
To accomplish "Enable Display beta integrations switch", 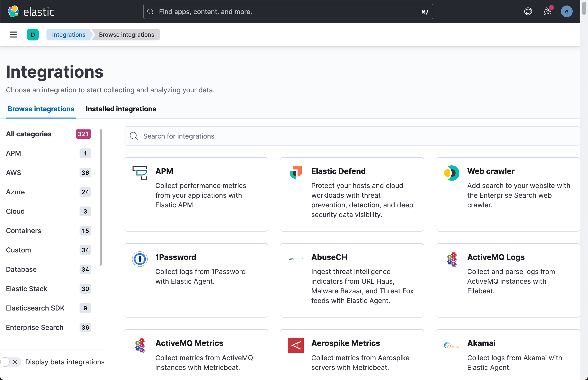I will [10, 362].
